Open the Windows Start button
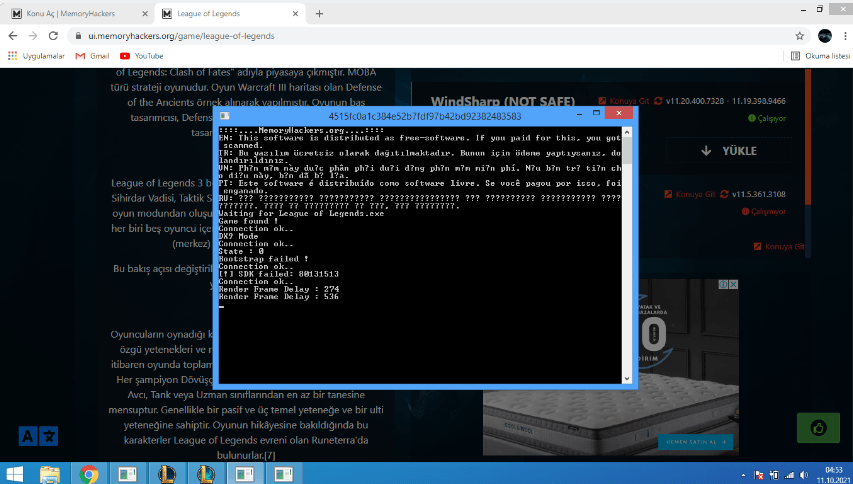This screenshot has height=484, width=853. pos(15,474)
